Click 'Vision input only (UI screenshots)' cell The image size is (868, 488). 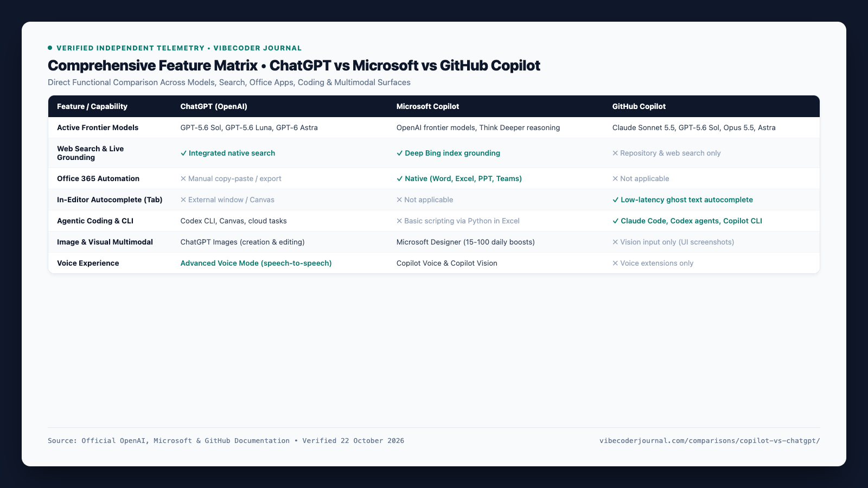click(673, 242)
